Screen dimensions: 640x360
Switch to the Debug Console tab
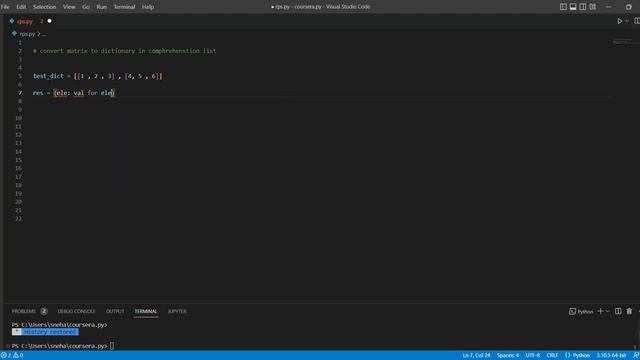pyautogui.click(x=76, y=311)
